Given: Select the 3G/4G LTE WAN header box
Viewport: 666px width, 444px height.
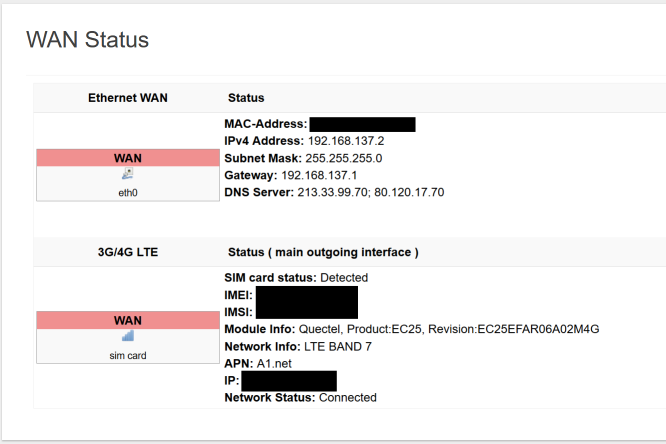Looking at the screenshot, I should (x=128, y=320).
